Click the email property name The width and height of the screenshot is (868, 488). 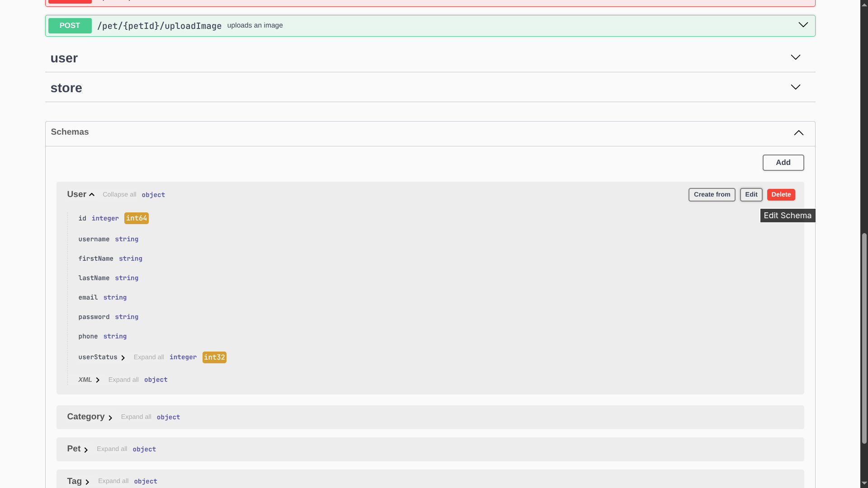[x=88, y=297]
